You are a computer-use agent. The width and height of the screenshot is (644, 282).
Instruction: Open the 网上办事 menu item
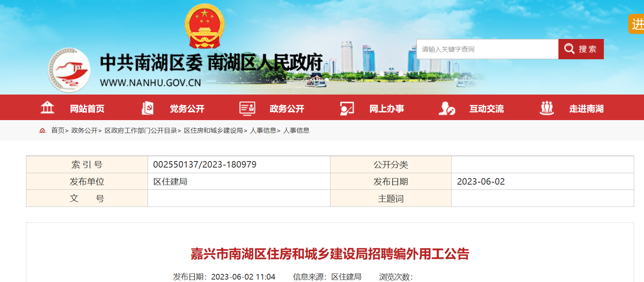386,109
